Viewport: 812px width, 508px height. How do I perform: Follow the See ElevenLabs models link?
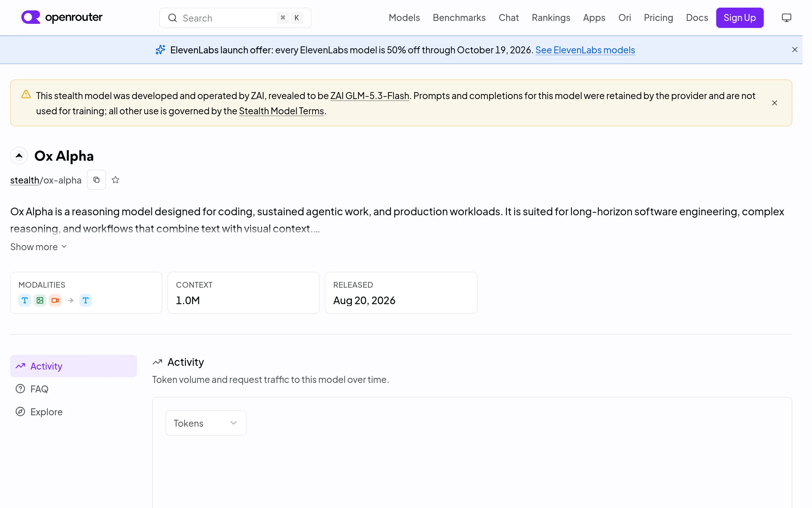tap(585, 50)
